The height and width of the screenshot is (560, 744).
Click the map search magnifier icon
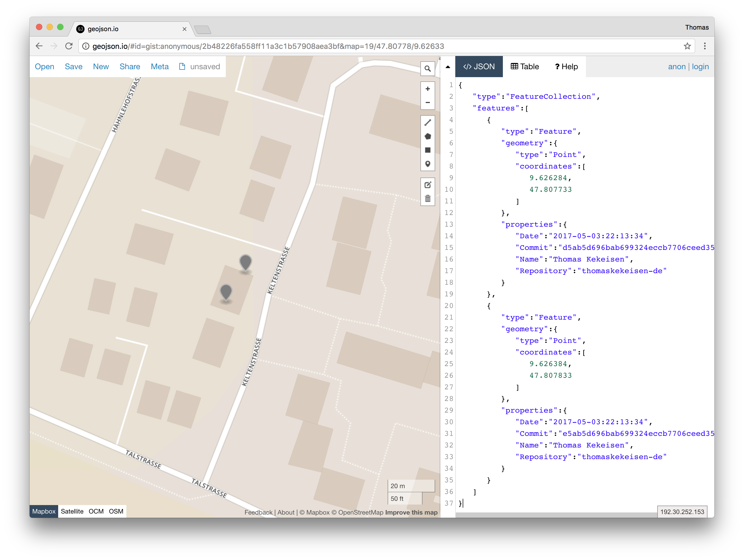pos(428,69)
